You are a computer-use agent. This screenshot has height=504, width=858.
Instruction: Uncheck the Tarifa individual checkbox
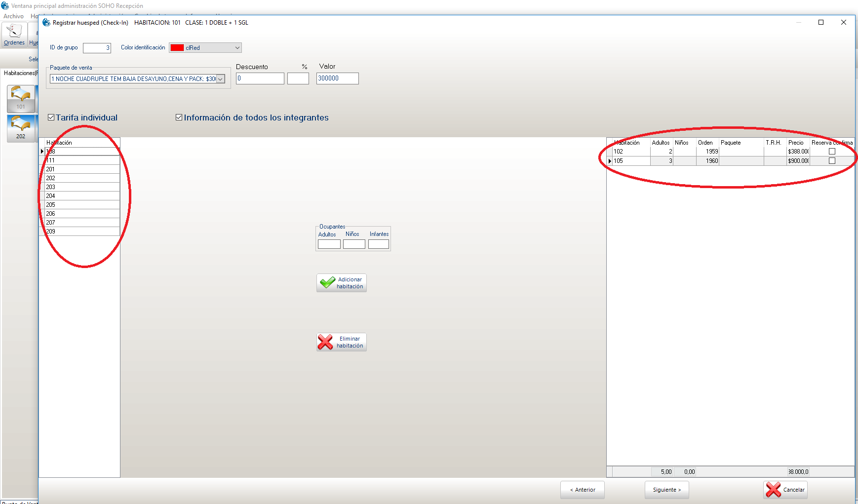click(51, 117)
